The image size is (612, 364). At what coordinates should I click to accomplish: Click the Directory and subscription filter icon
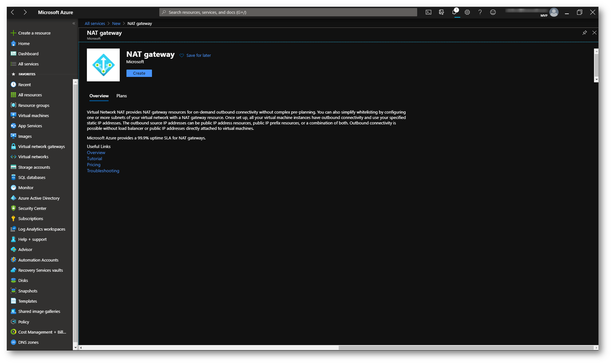[x=441, y=12]
